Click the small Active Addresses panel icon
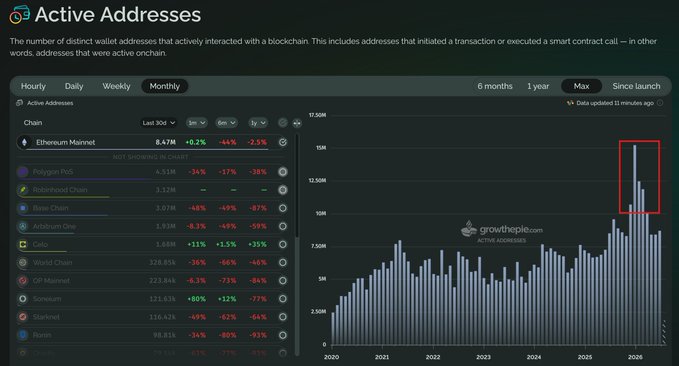The height and width of the screenshot is (366, 679). (19, 103)
